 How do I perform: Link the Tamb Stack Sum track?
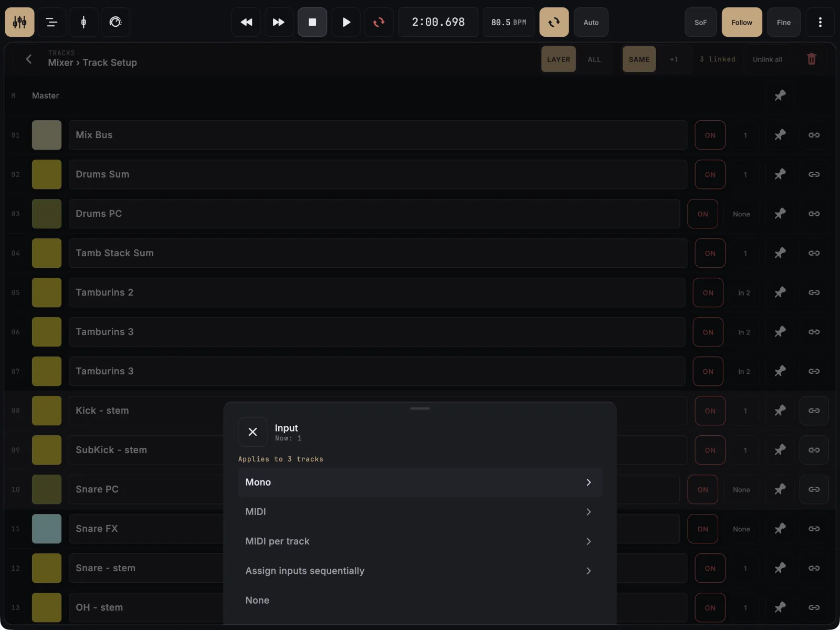click(x=814, y=253)
